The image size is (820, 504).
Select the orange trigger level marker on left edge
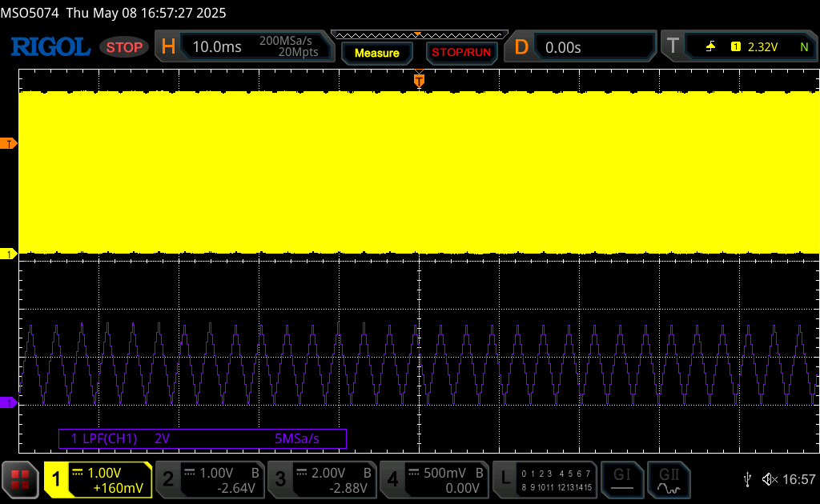(x=10, y=143)
